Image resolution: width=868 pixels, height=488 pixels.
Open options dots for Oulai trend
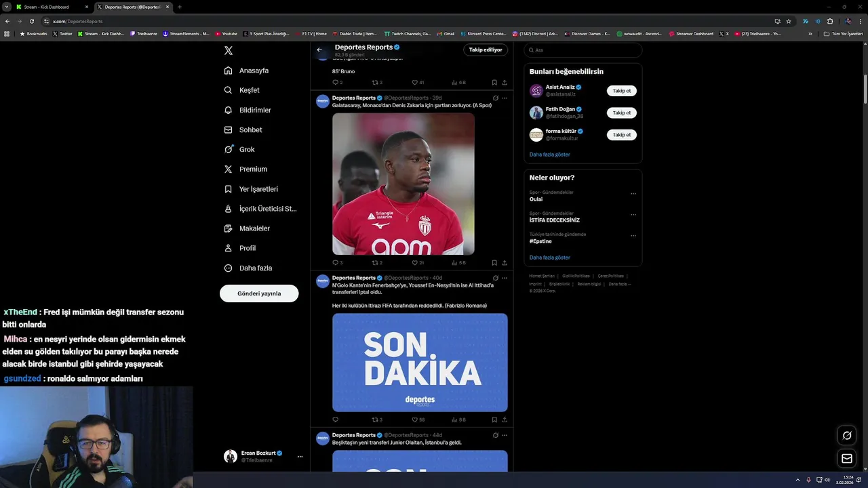tap(633, 194)
